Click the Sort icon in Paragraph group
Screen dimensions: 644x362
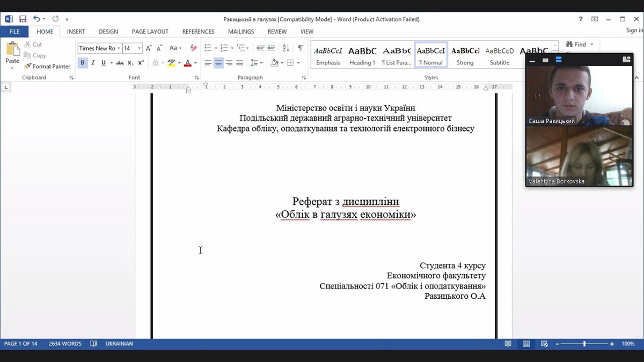click(286, 48)
